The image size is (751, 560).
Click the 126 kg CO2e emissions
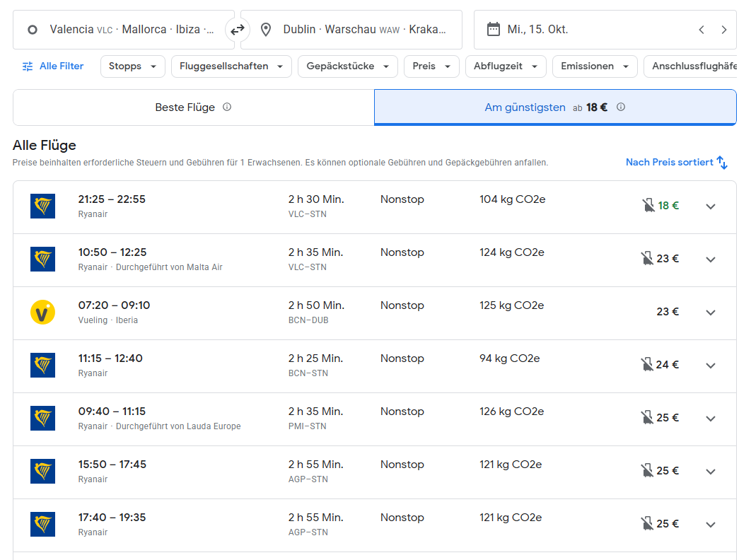click(x=511, y=412)
